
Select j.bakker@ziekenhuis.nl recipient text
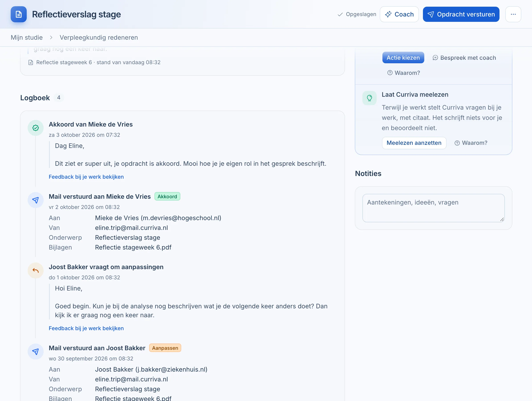tap(171, 369)
